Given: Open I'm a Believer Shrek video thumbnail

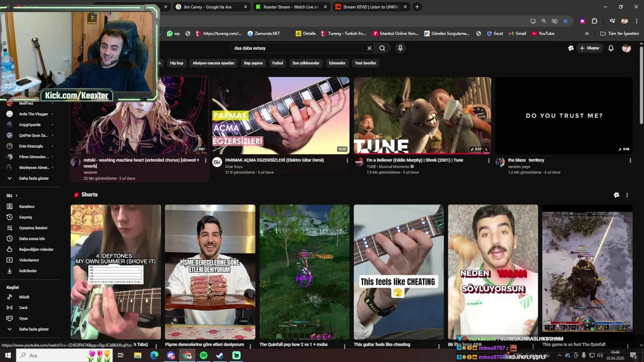Looking at the screenshot, I should tap(423, 115).
